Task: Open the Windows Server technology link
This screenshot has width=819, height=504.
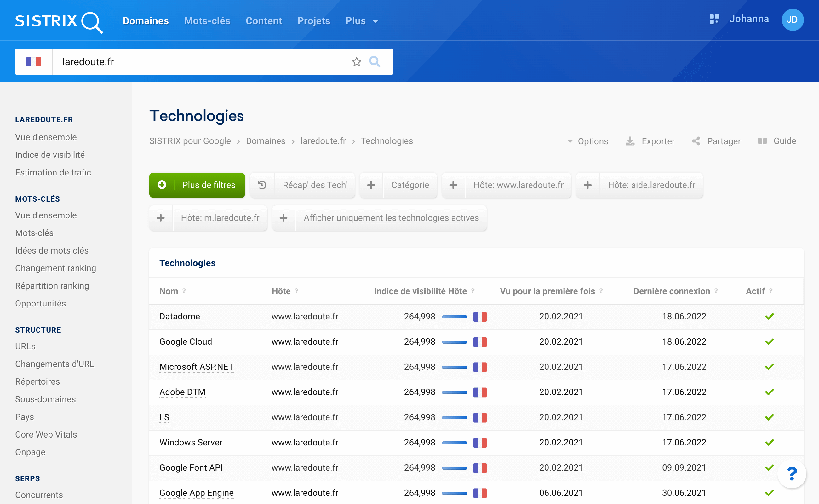Action: pos(191,442)
